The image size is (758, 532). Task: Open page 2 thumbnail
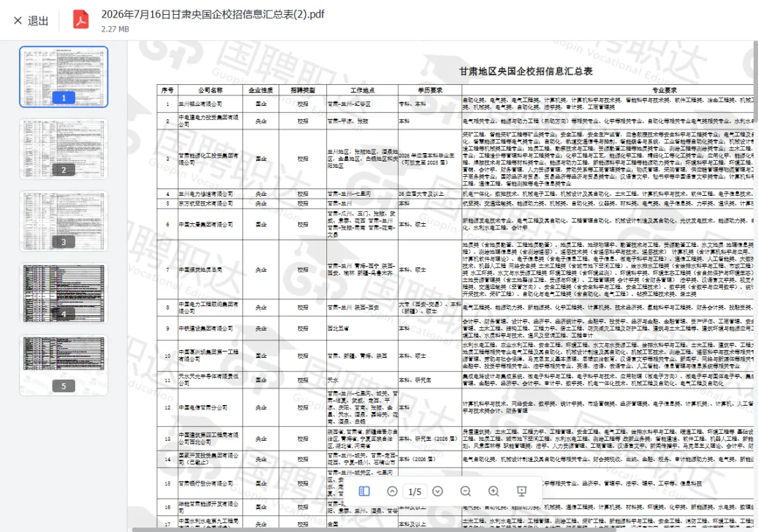[64, 149]
